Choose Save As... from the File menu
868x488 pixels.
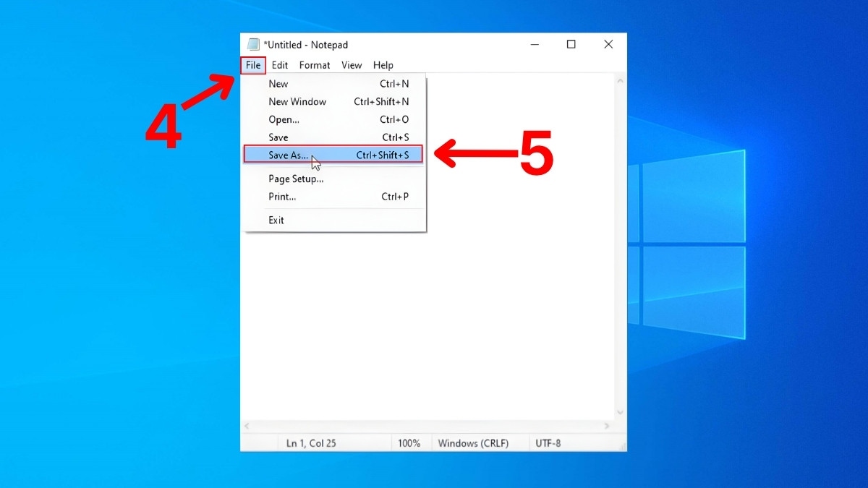click(333, 155)
